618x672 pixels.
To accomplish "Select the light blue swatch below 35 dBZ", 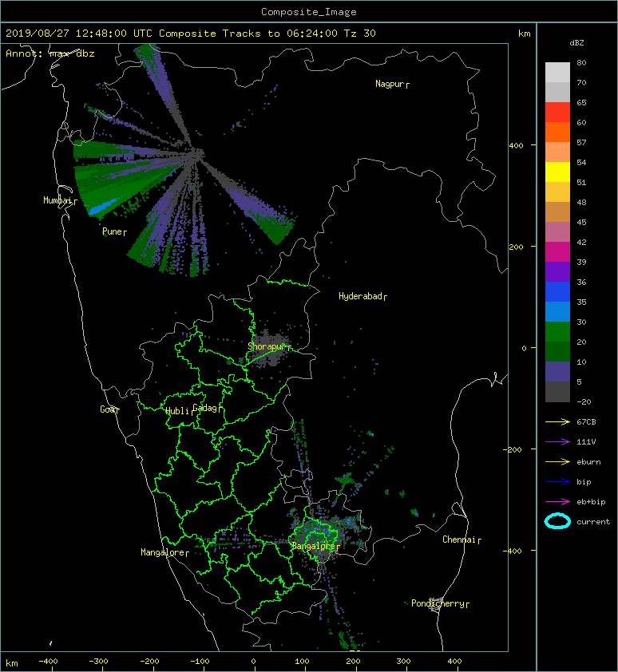I will [x=557, y=311].
